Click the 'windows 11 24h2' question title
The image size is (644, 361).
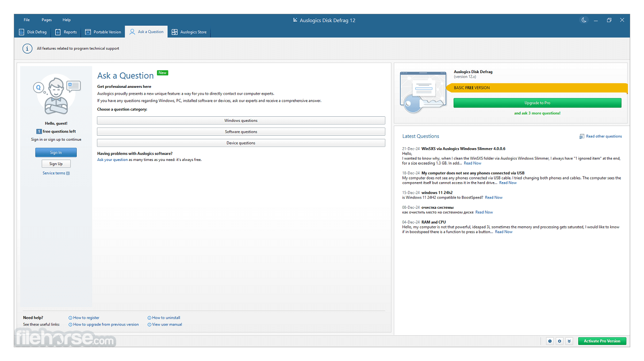[437, 193]
